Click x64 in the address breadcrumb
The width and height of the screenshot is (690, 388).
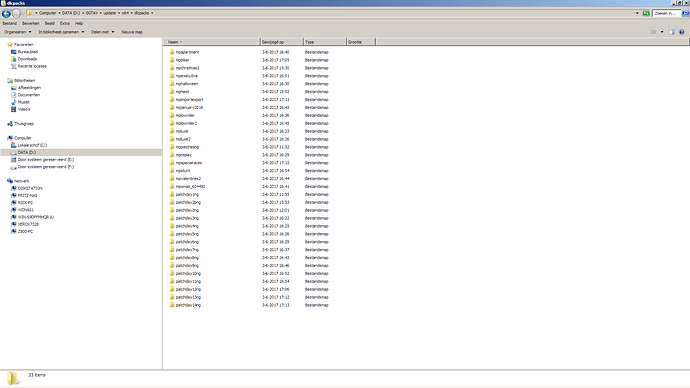(125, 13)
